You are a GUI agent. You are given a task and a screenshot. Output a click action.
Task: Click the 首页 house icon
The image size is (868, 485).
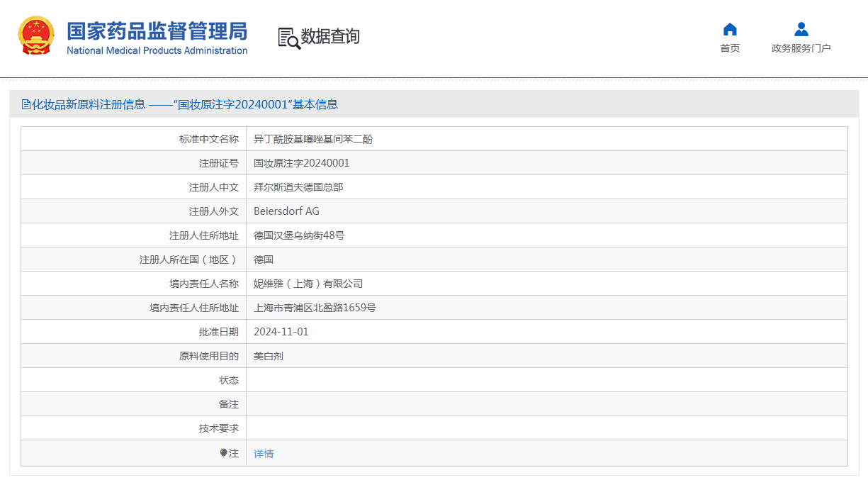(730, 29)
